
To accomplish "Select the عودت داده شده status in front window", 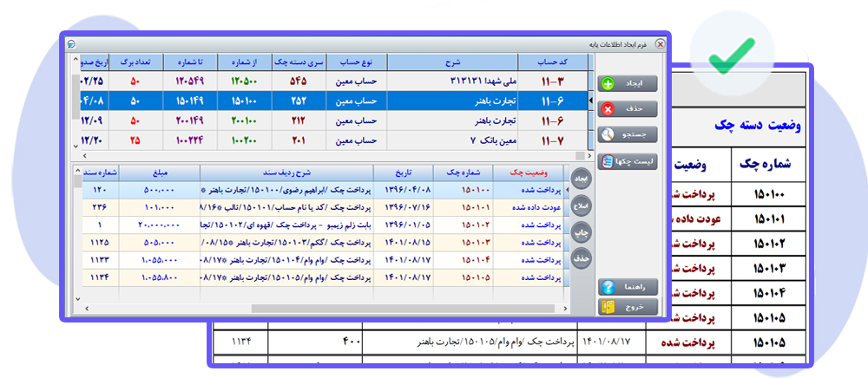I will pyautogui.click(x=528, y=207).
